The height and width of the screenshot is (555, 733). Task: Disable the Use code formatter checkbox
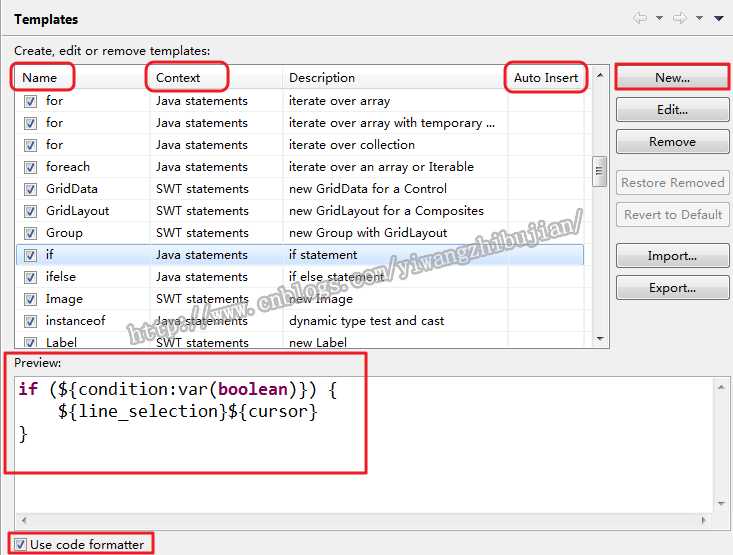(x=20, y=544)
